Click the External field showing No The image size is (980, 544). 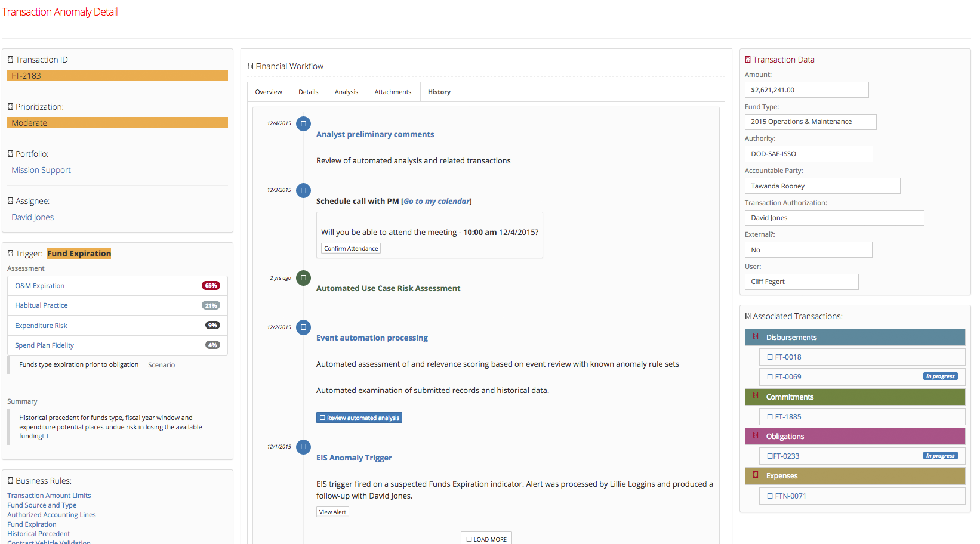808,250
